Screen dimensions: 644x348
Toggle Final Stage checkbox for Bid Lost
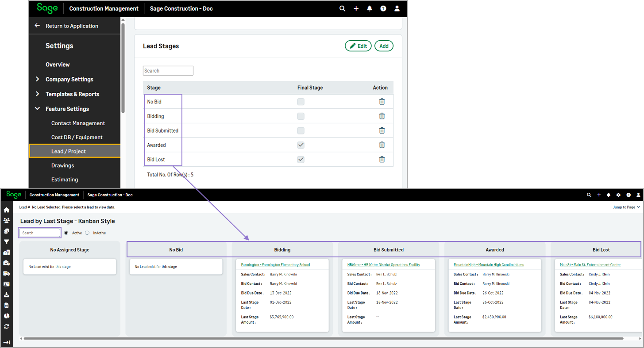(301, 160)
